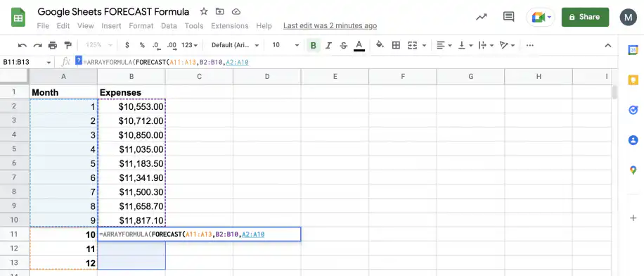Apply percent format with % button
The image size is (644, 276).
[142, 45]
